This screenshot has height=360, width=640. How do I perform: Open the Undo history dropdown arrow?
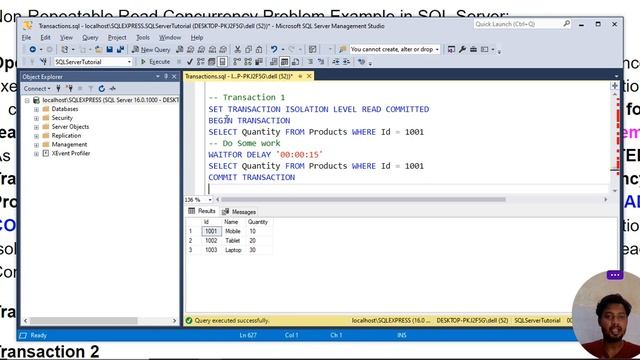282,49
